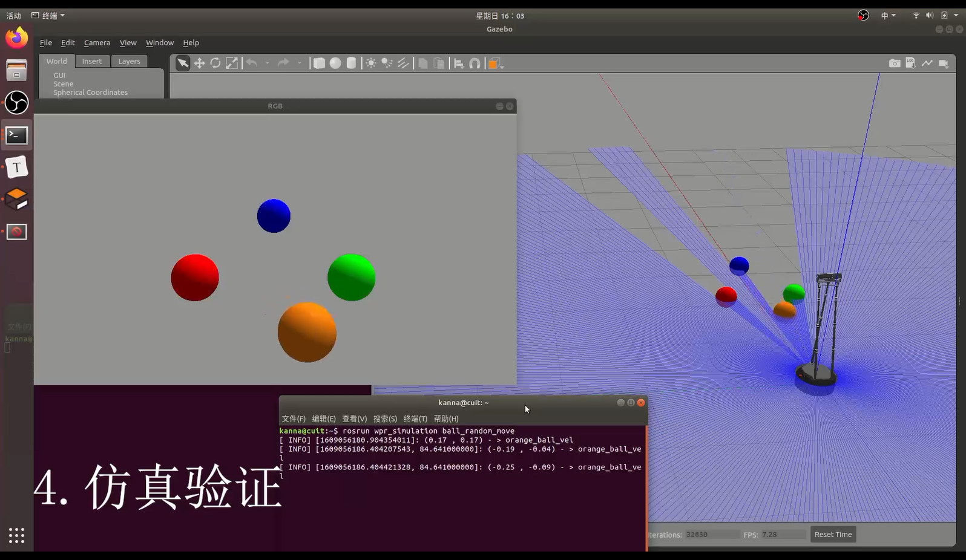Click the copy icon in toolbar
Viewport: 966px width, 560px height.
coord(423,63)
